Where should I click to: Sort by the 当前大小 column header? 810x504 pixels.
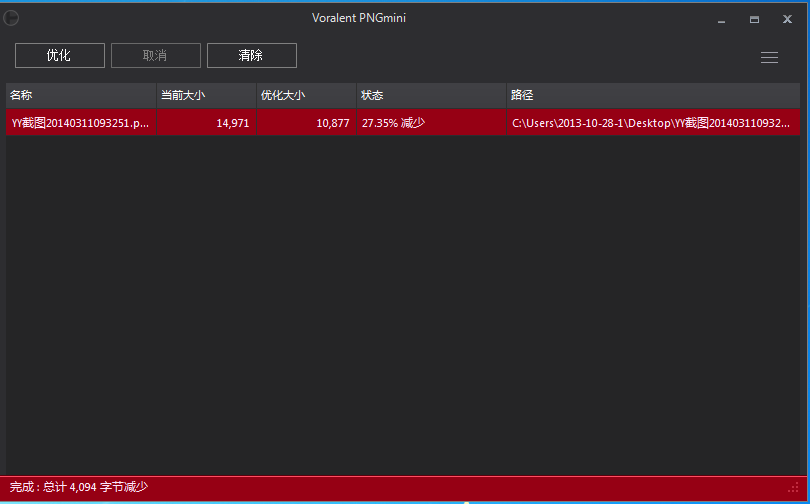207,96
